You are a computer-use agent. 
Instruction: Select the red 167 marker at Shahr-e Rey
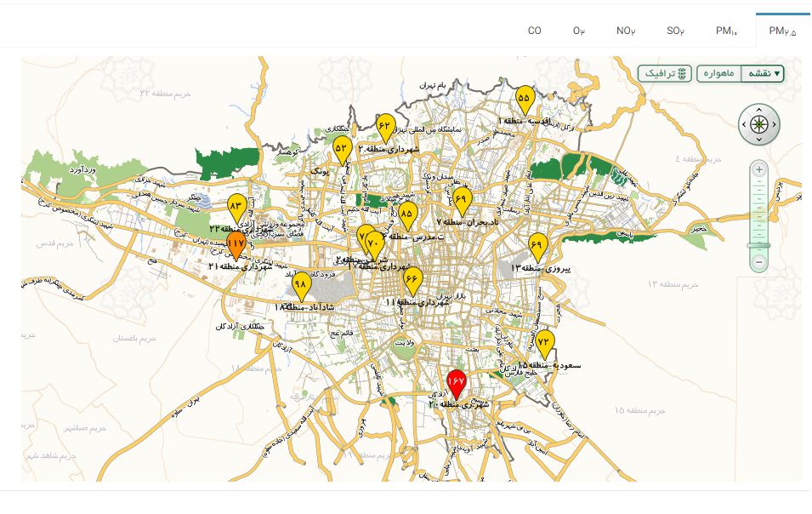[x=457, y=384]
